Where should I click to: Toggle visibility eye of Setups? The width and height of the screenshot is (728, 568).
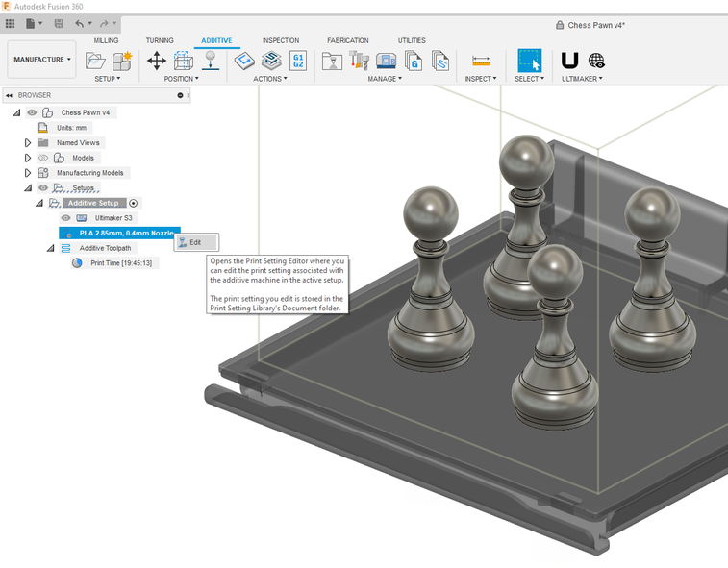[43, 188]
